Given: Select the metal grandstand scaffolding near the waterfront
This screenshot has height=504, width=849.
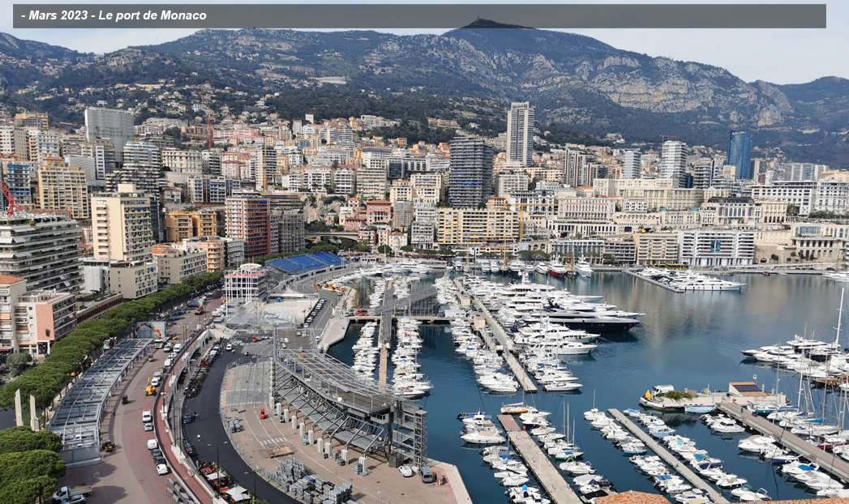Looking at the screenshot, I should pyautogui.click(x=348, y=396).
